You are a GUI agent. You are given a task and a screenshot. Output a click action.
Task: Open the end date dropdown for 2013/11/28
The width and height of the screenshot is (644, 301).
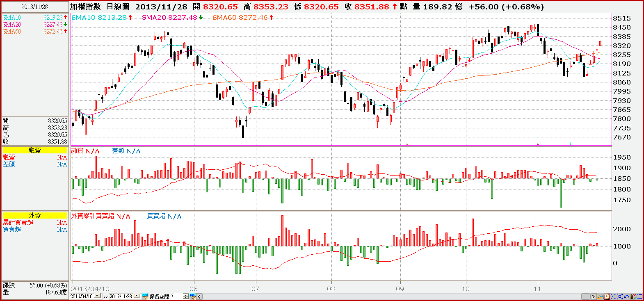point(136,296)
